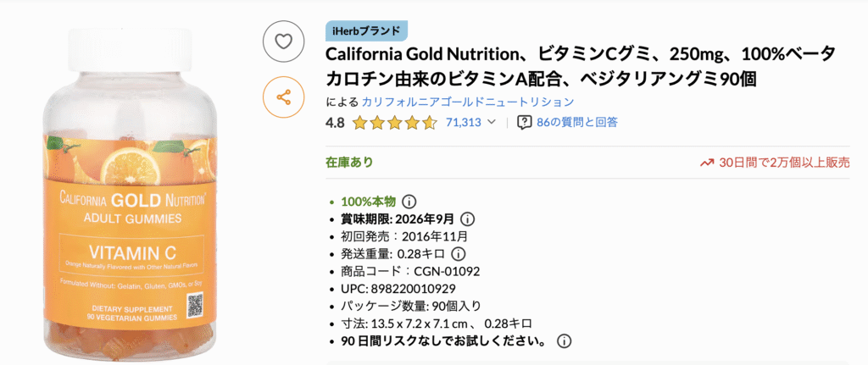The width and height of the screenshot is (868, 365).
Task: Click the 4.8 rating number
Action: tap(335, 122)
